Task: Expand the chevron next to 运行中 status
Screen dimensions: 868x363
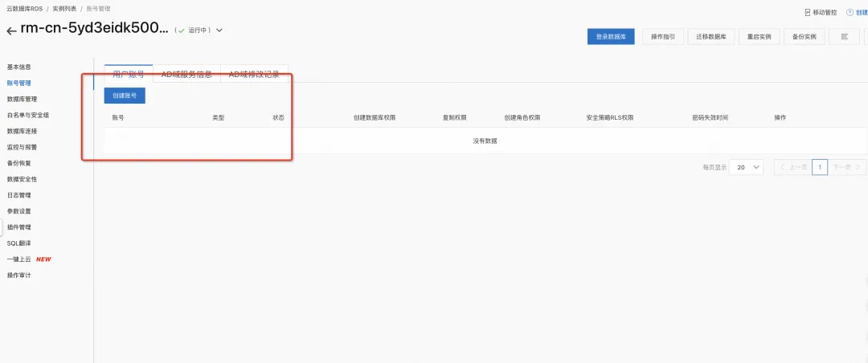Action: [219, 31]
